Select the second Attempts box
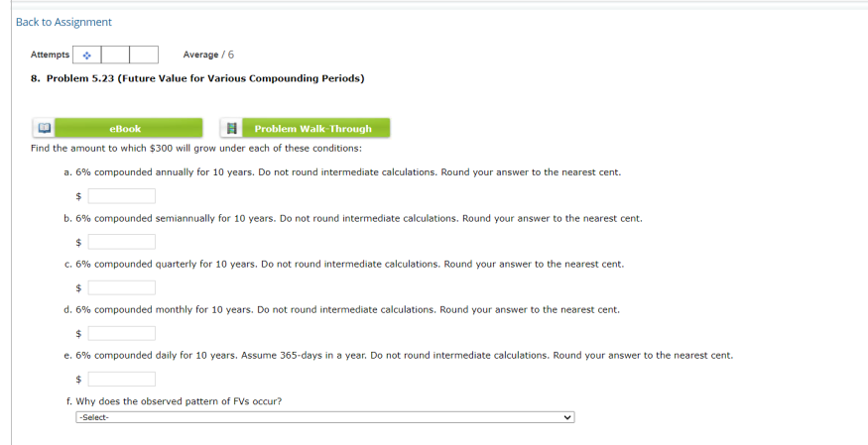 click(115, 55)
